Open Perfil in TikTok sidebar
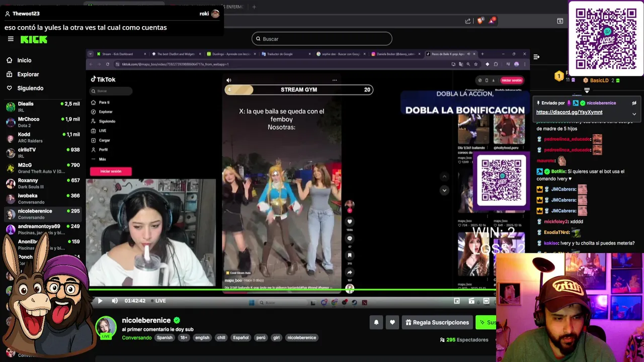Viewport: 644px width, 362px height. tap(100, 150)
